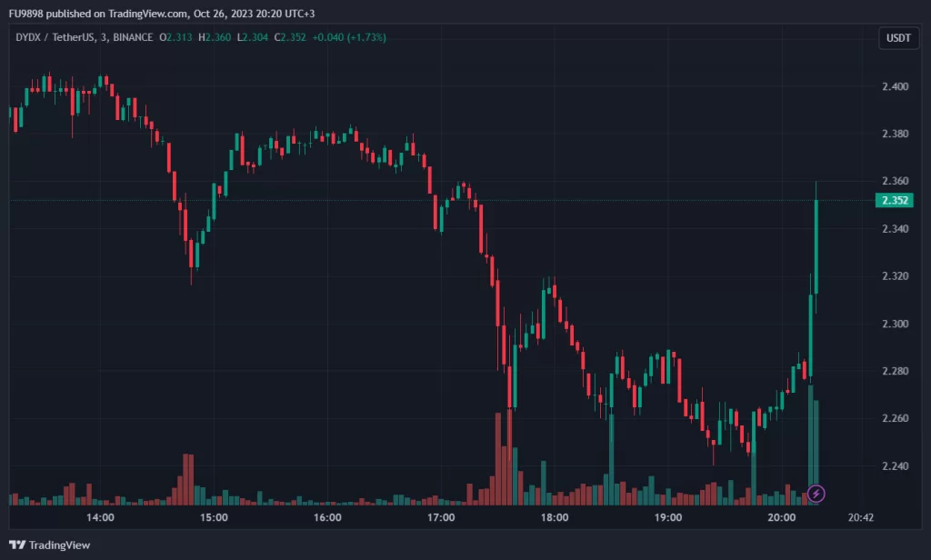Screen dimensions: 931x560
Task: Click the open price value O2.313
Action: tap(177, 38)
